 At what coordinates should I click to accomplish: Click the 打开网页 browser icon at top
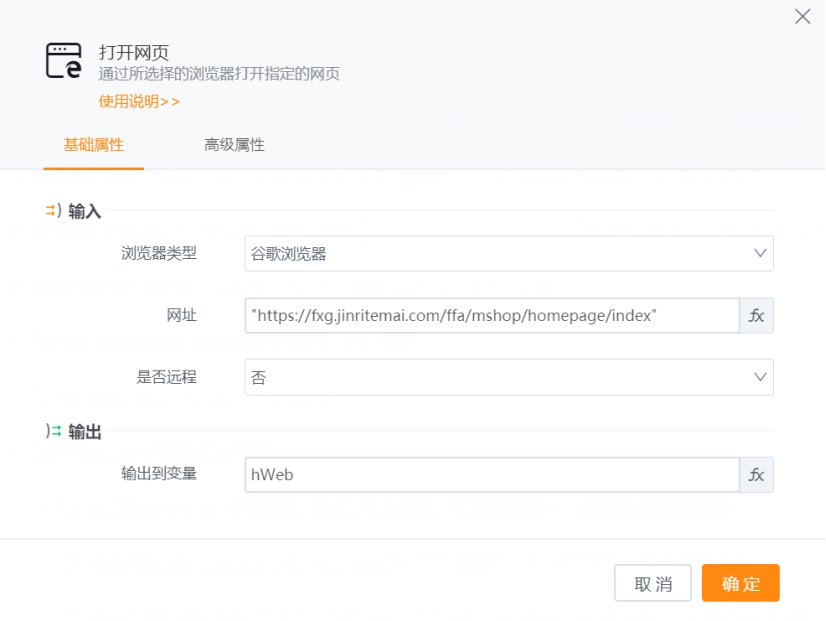click(62, 60)
